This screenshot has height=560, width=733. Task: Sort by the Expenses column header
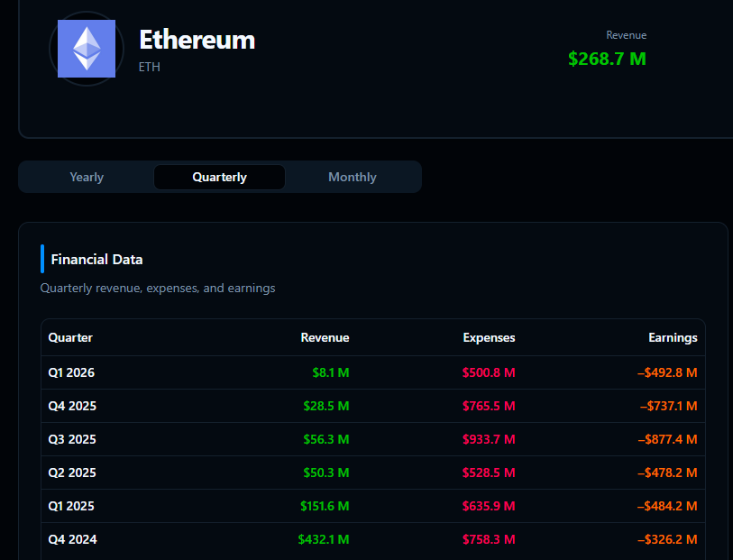tap(489, 337)
